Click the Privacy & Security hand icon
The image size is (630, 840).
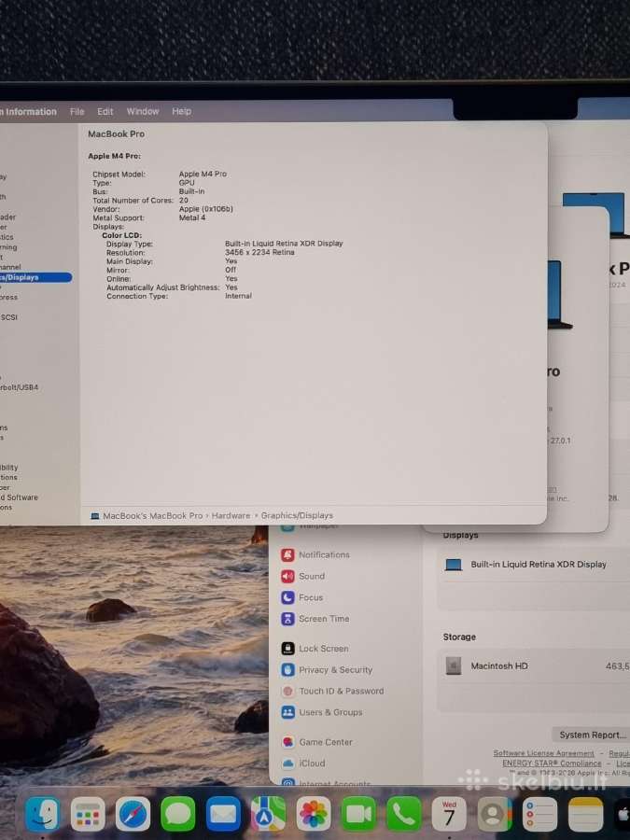(x=287, y=669)
